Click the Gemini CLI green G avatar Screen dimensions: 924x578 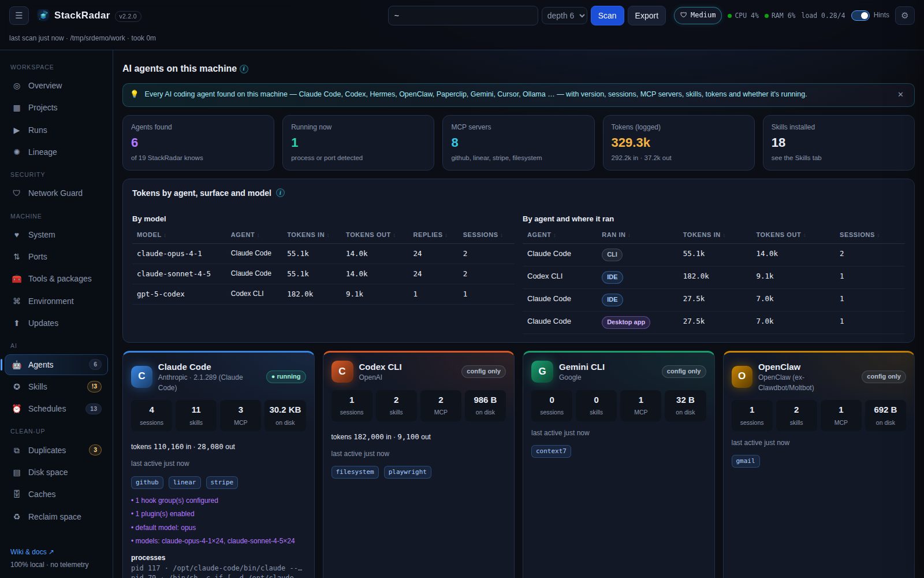(542, 371)
